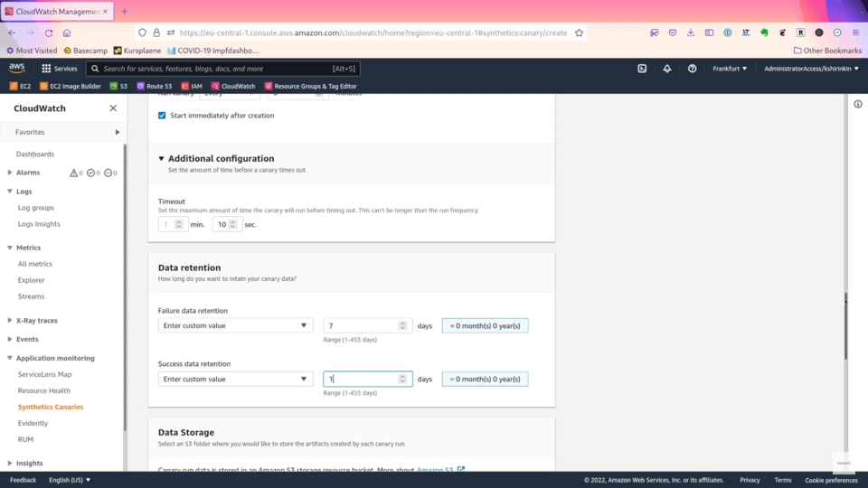
Task: Open Synthetics Canaries in sidebar
Action: click(51, 407)
